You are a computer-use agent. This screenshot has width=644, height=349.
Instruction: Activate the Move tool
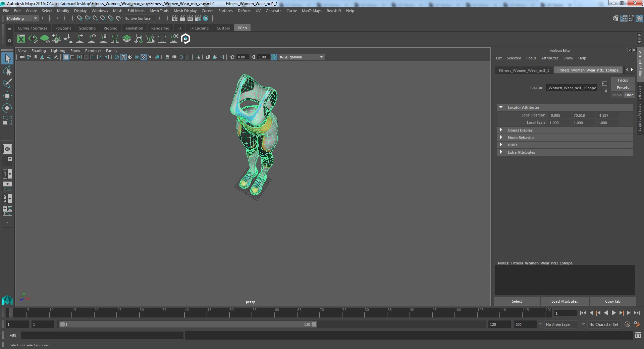7,96
